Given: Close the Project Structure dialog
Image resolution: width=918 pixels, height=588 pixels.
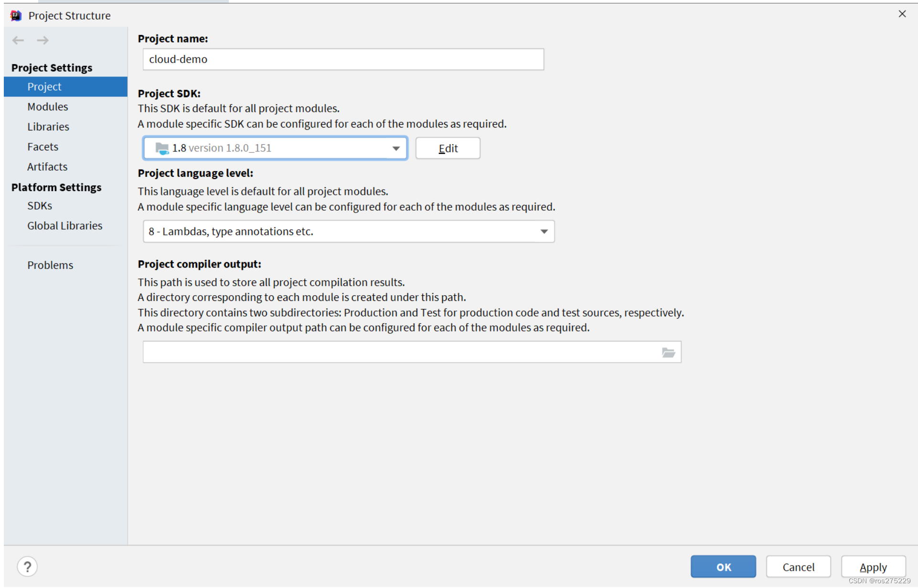Looking at the screenshot, I should tap(902, 14).
